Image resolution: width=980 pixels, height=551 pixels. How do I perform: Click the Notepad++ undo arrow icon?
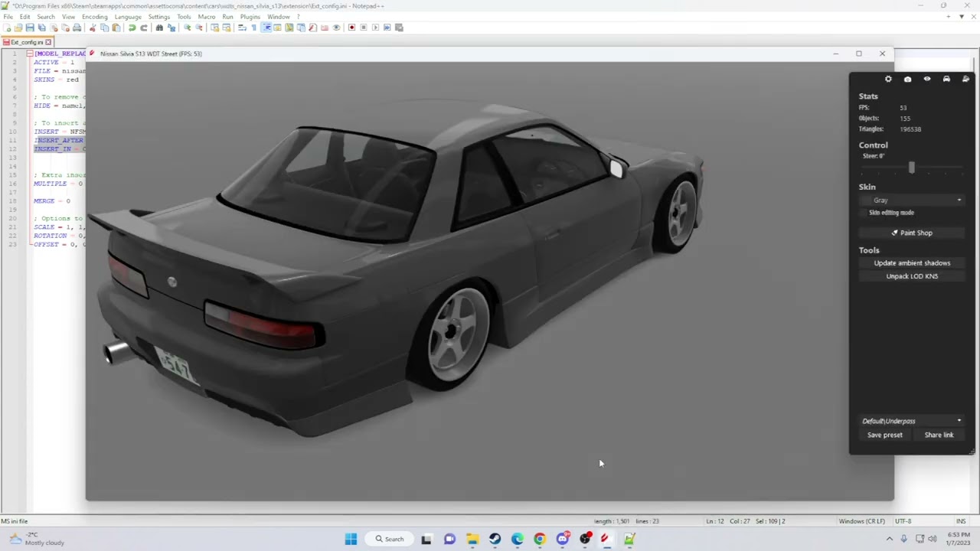(x=132, y=28)
